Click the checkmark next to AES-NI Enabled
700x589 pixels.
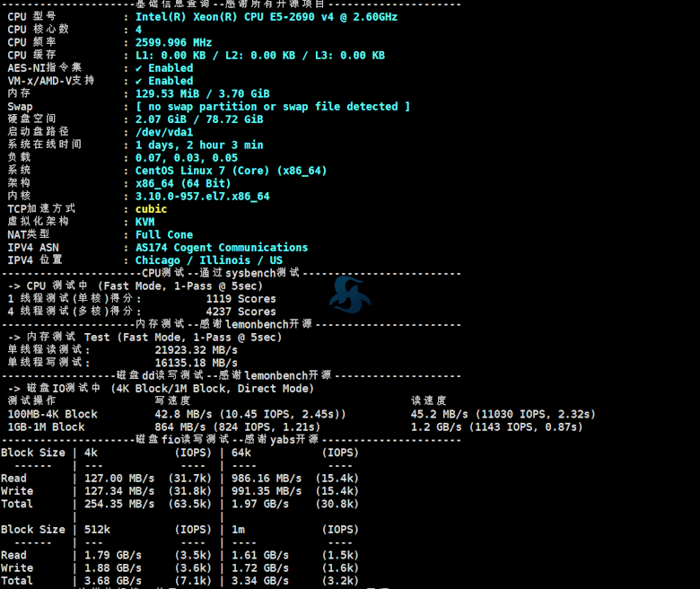tap(139, 68)
